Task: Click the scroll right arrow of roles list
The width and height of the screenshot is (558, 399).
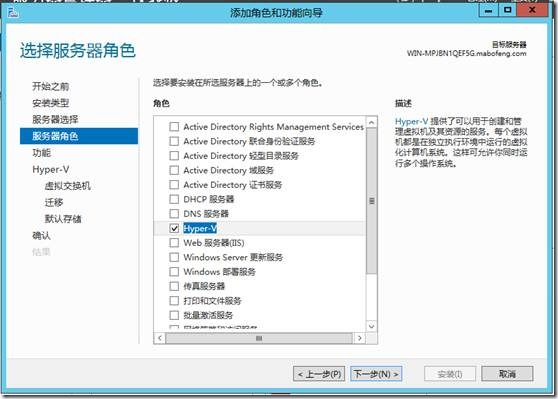Action: (360, 338)
